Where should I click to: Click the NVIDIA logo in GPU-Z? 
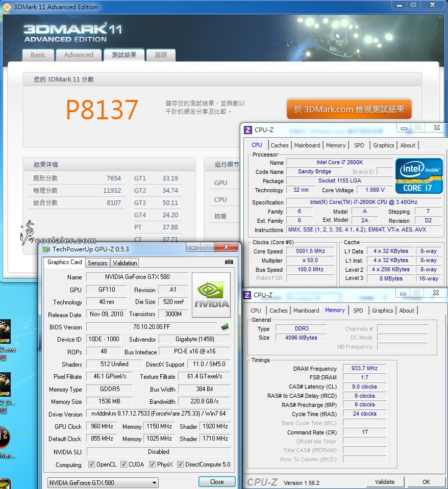[x=211, y=295]
